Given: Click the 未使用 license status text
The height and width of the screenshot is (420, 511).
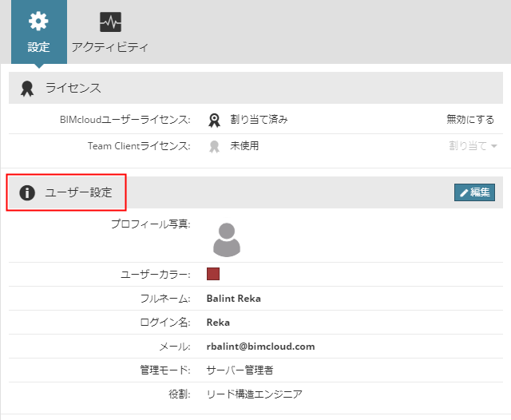Looking at the screenshot, I should (x=244, y=145).
